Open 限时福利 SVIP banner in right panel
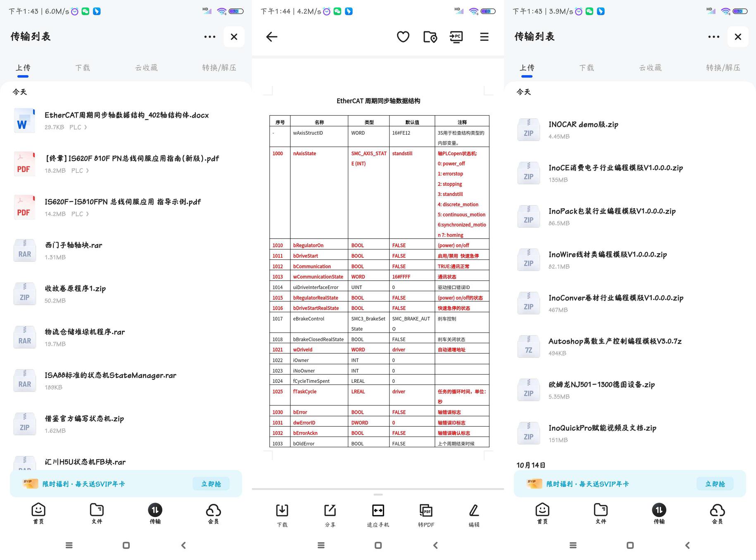The width and height of the screenshot is (756, 560). pyautogui.click(x=630, y=484)
